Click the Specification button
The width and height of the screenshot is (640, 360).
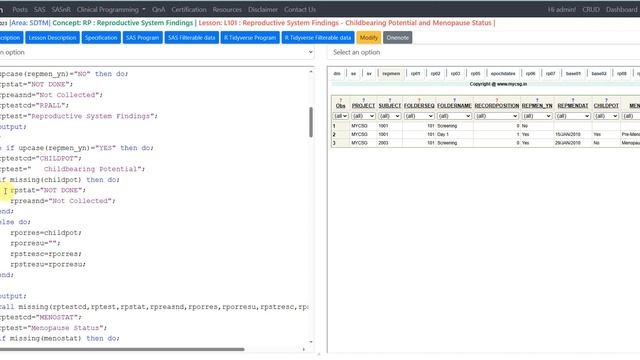[101, 38]
